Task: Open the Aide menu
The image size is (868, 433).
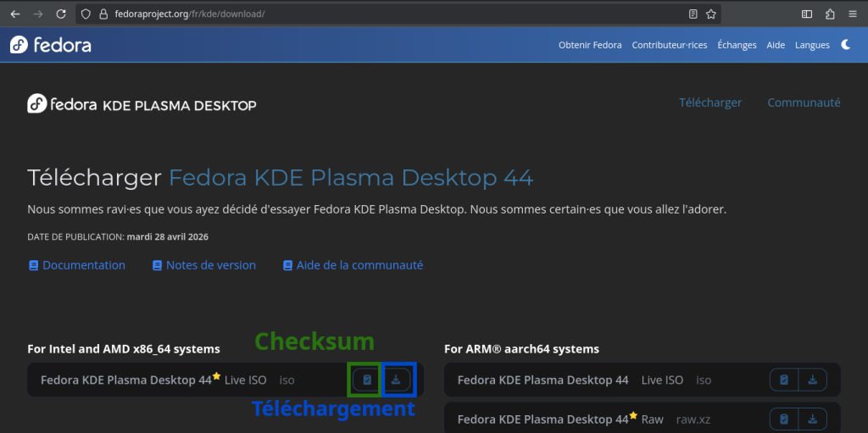Action: (x=776, y=46)
